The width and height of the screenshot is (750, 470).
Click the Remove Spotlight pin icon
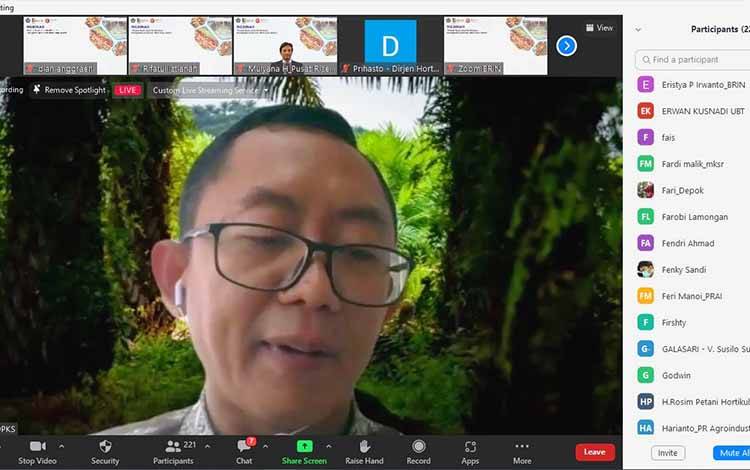click(x=36, y=89)
